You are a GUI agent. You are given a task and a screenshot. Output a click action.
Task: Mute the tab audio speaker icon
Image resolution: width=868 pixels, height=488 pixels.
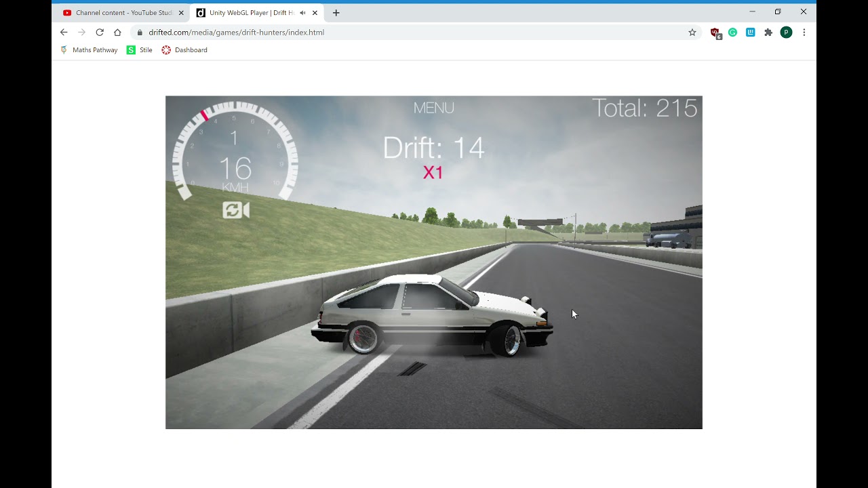pyautogui.click(x=302, y=13)
